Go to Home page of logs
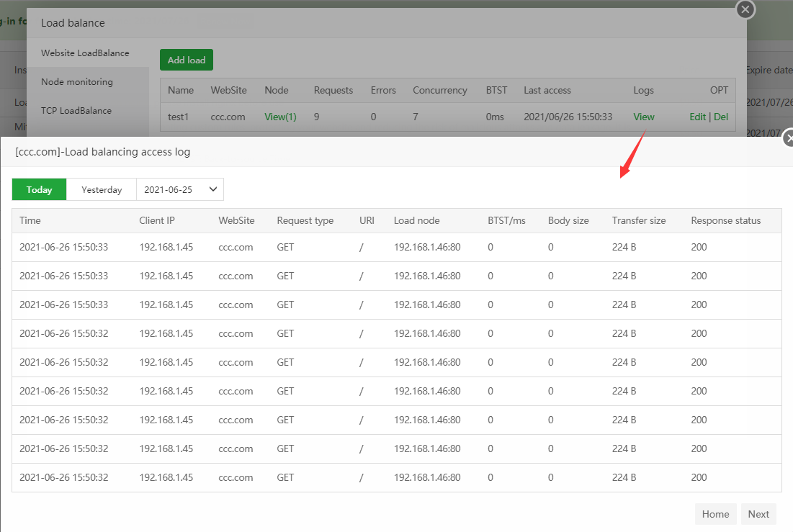 tap(715, 514)
